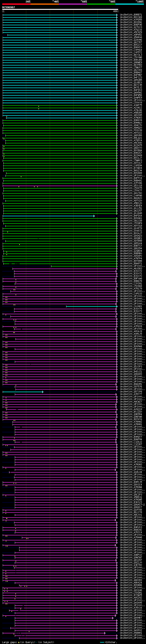Select hit label UniRef100_O04472

tap(131, 231)
